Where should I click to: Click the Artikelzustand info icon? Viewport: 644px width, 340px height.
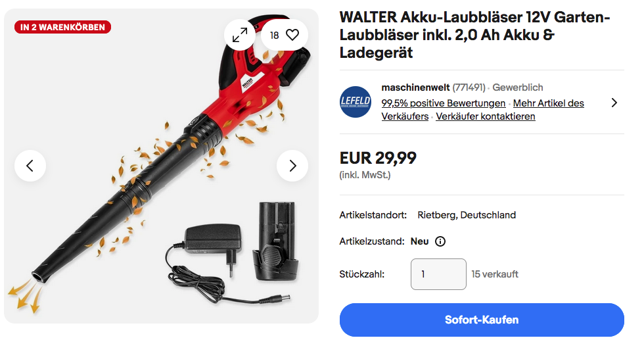point(440,241)
